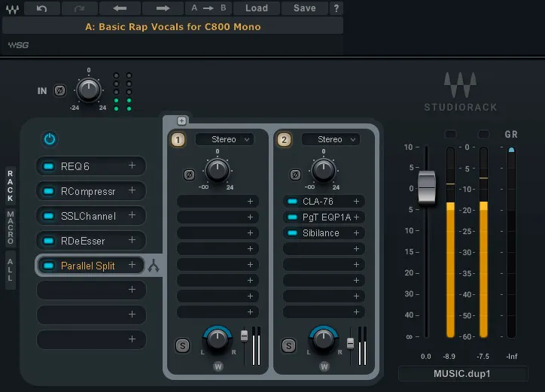Viewport: 545px width, 392px height.
Task: Click chain 1 W width button
Action: point(218,366)
